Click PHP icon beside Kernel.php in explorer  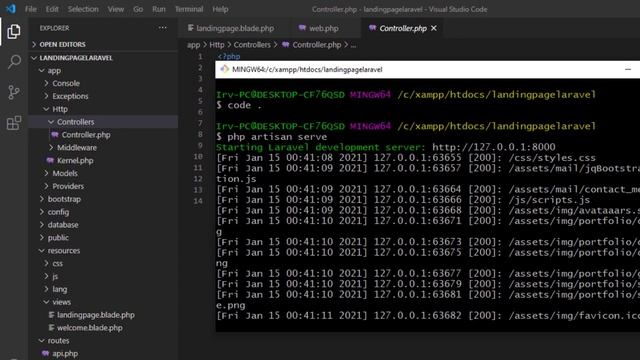click(x=50, y=160)
